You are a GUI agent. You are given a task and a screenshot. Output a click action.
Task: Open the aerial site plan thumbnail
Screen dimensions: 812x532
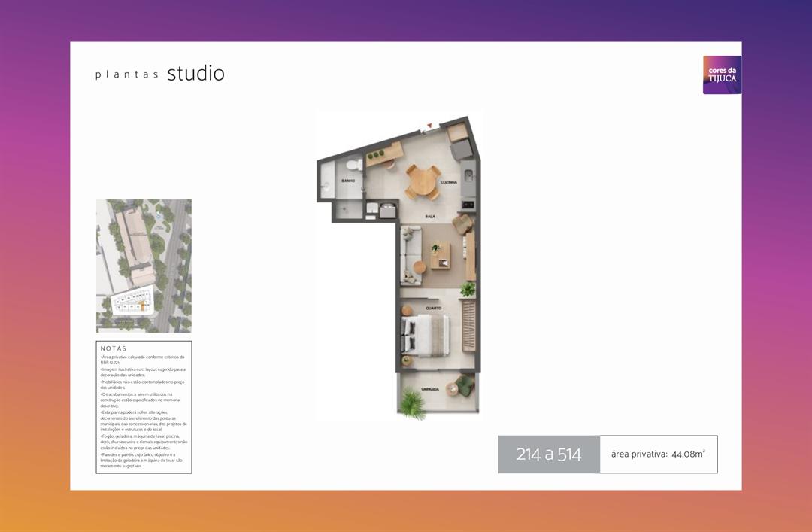pos(144,265)
